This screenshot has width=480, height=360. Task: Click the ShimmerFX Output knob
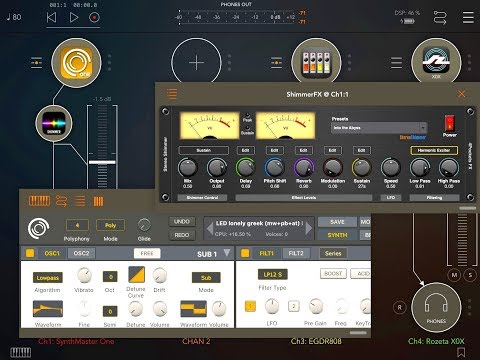point(217,168)
